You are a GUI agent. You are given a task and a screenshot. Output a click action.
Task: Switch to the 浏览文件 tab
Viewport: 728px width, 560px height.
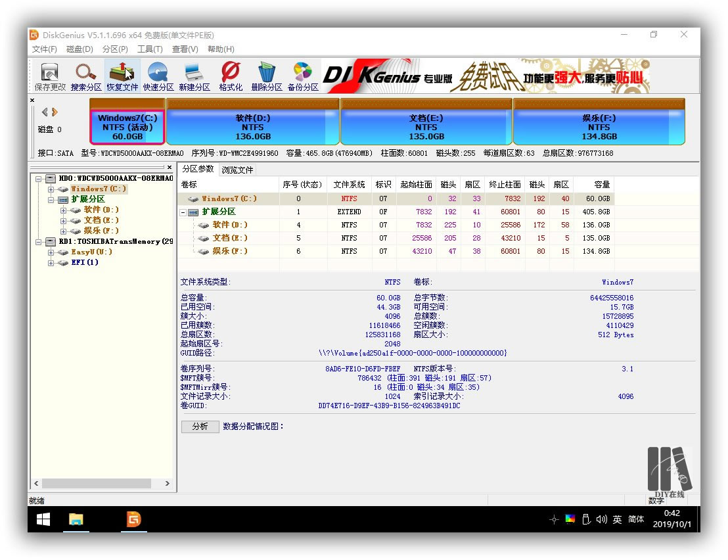click(x=237, y=170)
